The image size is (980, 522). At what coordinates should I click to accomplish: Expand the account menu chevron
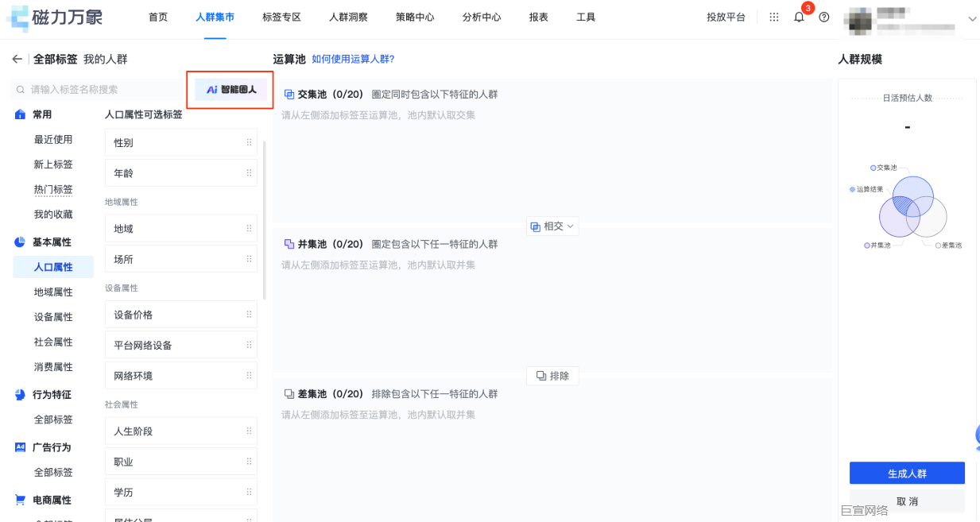point(972,18)
